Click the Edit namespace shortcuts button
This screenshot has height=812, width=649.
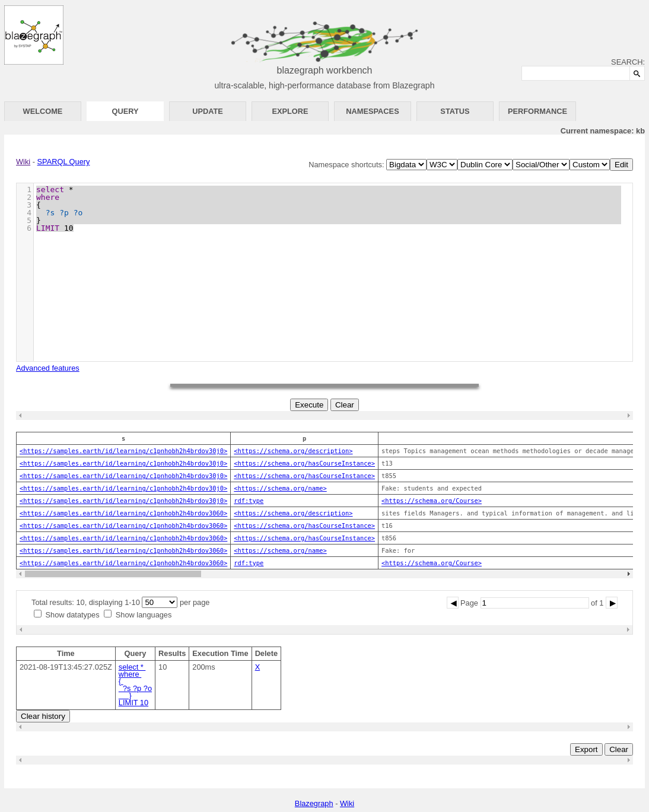click(621, 165)
